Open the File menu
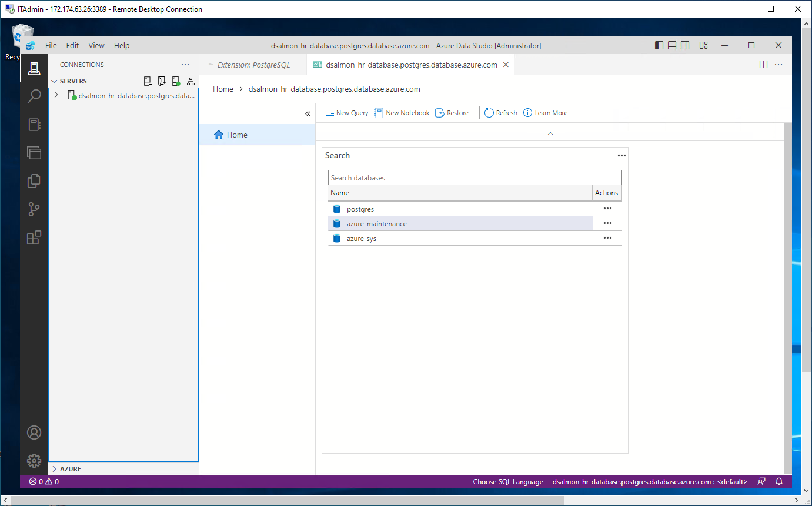Screen dimensions: 812x506 (x=51, y=45)
